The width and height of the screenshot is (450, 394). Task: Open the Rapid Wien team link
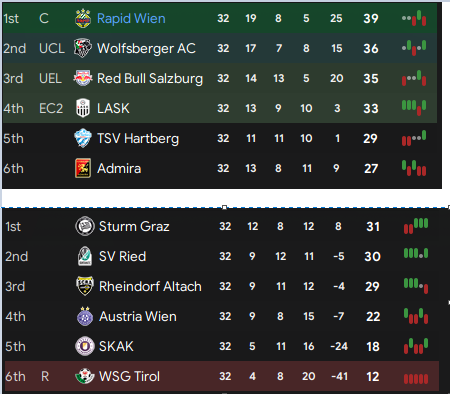[131, 19]
